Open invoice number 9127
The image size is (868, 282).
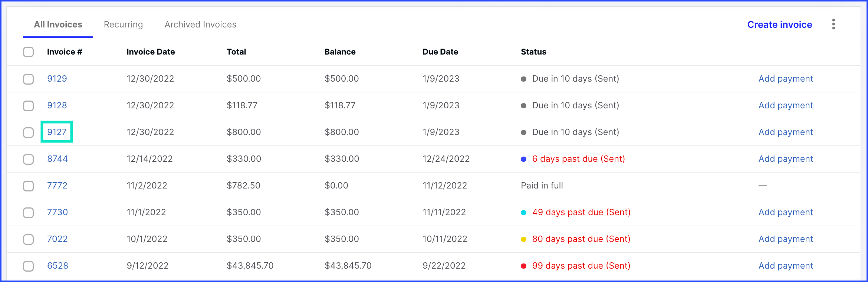57,132
